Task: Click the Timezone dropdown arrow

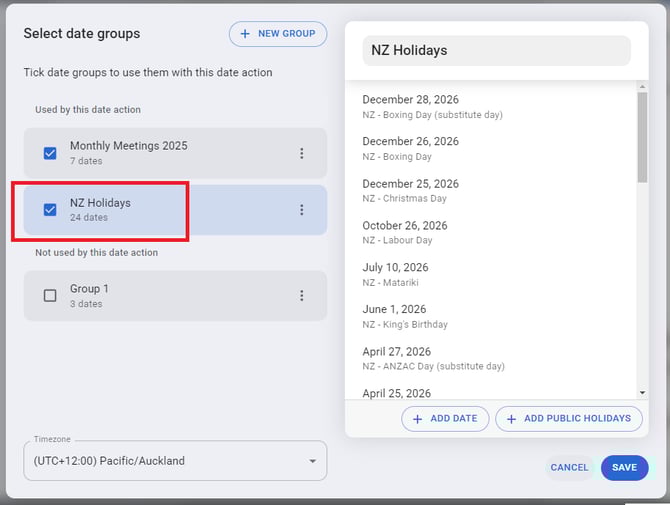Action: [312, 461]
